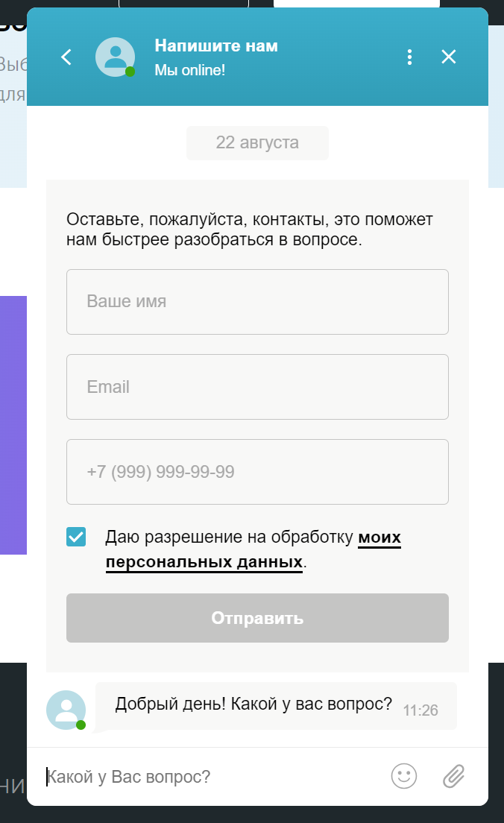This screenshot has height=823, width=504.
Task: Click the "Мы online!" status text
Action: pos(190,70)
